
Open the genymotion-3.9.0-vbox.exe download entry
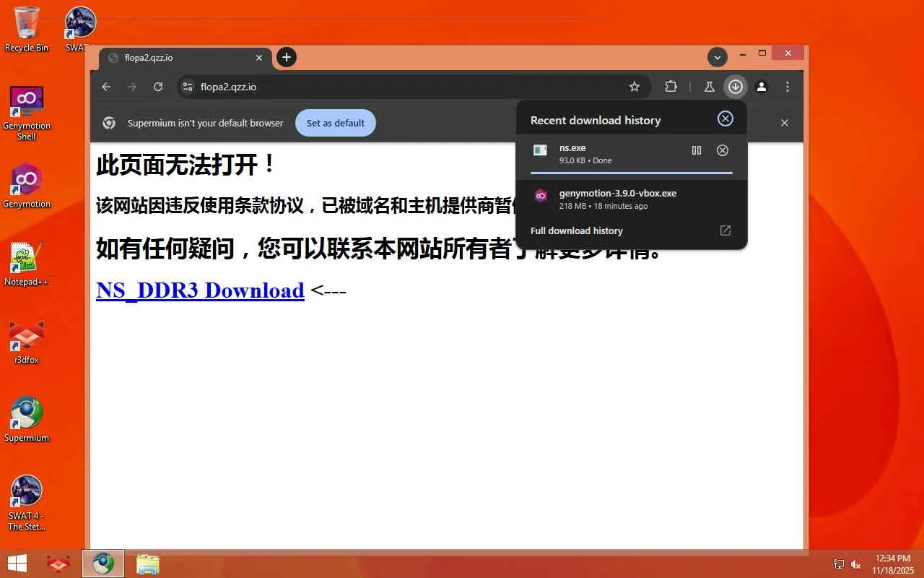(632, 199)
